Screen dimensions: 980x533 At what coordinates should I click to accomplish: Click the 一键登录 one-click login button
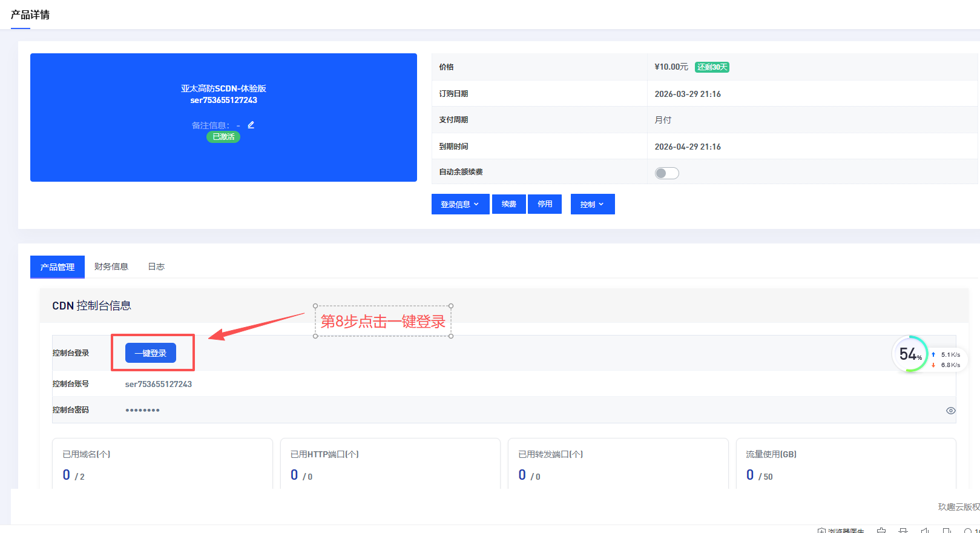coord(150,353)
